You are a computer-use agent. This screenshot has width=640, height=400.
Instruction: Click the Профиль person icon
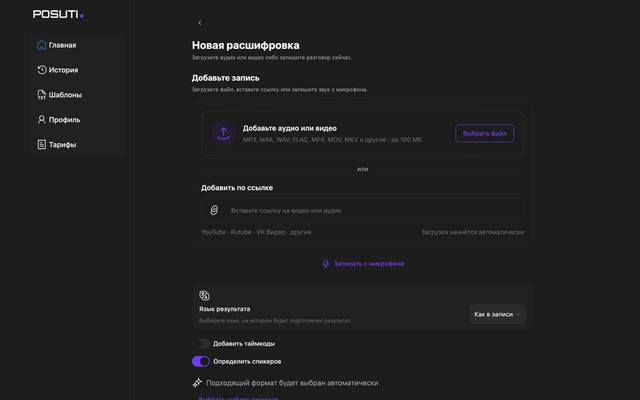click(x=42, y=120)
